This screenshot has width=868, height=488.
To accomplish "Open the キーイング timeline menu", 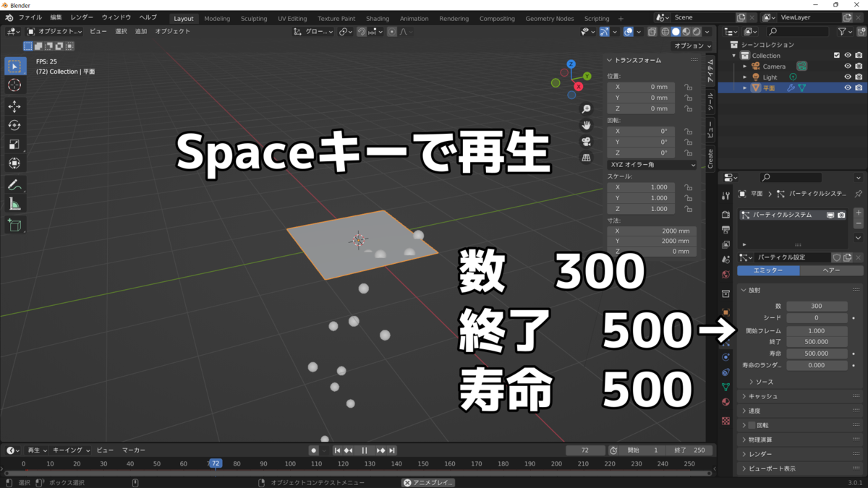I will tap(71, 450).
